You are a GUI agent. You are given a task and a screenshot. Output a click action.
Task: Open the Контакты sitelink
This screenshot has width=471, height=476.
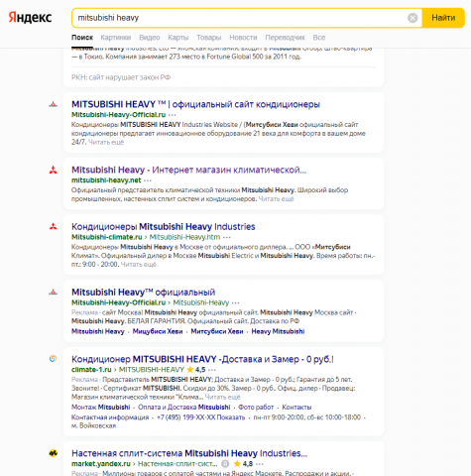tap(296, 408)
